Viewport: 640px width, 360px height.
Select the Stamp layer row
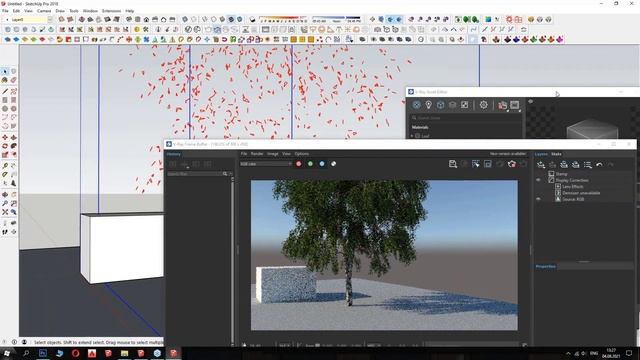coord(562,174)
